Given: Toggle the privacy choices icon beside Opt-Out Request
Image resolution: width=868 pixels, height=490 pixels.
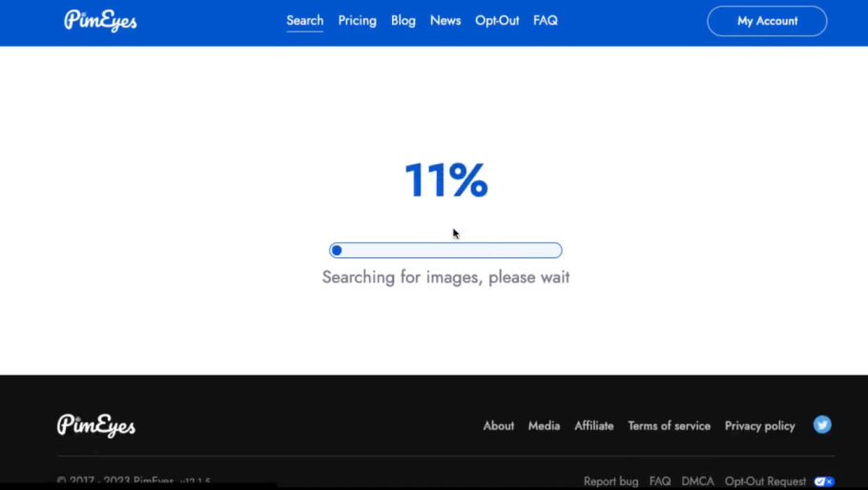Looking at the screenshot, I should click(824, 481).
